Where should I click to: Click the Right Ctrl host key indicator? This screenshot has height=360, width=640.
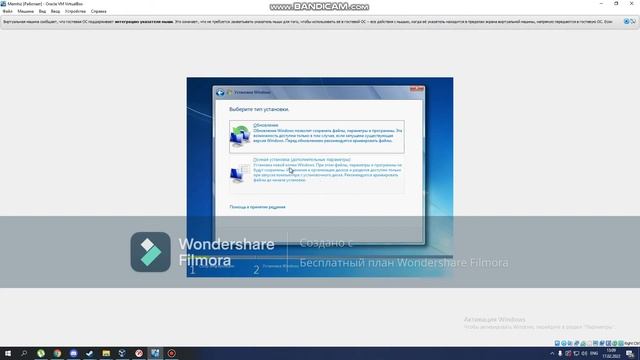[x=632, y=343]
